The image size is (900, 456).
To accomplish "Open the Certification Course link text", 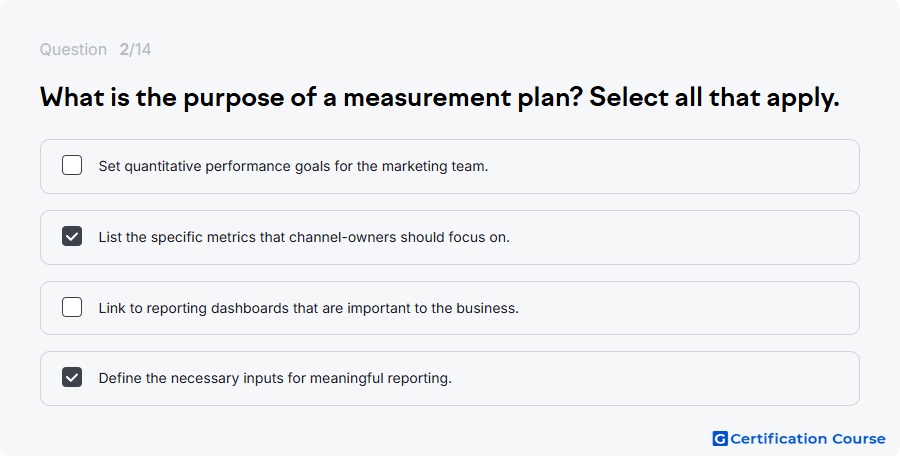I will tap(808, 439).
